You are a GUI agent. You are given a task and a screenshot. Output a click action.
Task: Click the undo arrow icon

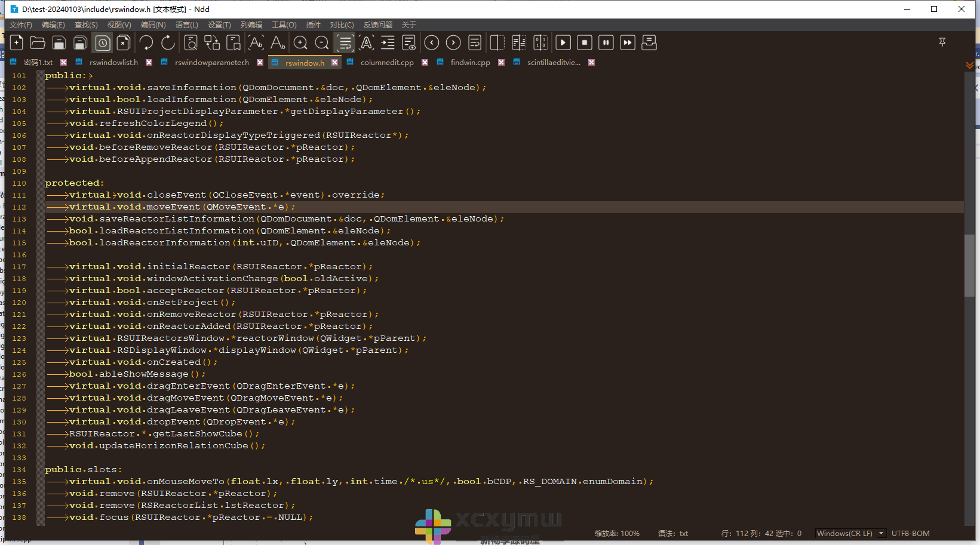click(146, 43)
